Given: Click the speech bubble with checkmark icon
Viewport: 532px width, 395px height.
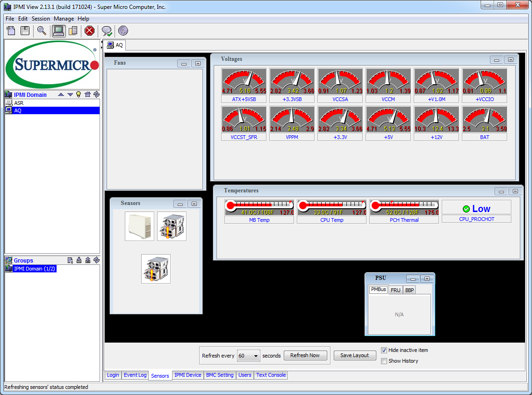Looking at the screenshot, I should coord(107,31).
